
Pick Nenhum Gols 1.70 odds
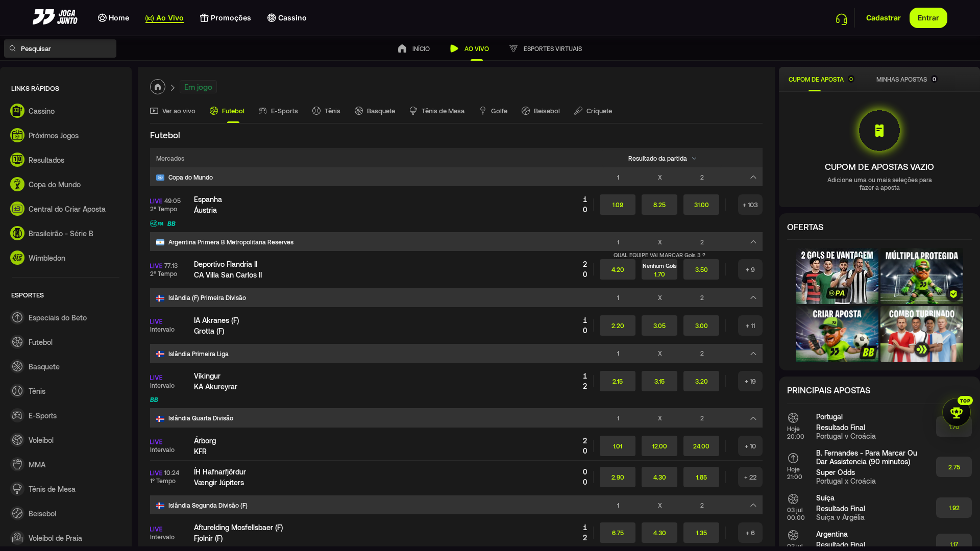tap(659, 269)
